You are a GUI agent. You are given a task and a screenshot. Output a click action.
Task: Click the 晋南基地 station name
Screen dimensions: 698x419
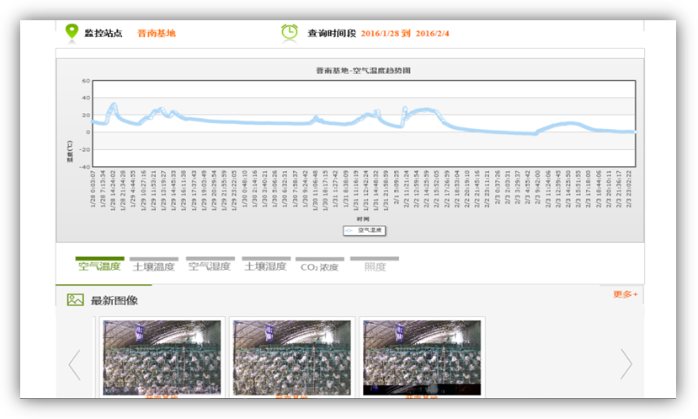[x=156, y=33]
